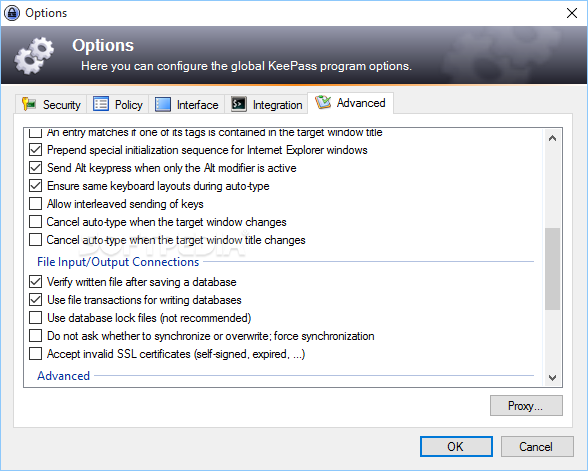Viewport: 588px width, 471px height.
Task: Click the scroll up arrow in options list
Action: pos(552,138)
